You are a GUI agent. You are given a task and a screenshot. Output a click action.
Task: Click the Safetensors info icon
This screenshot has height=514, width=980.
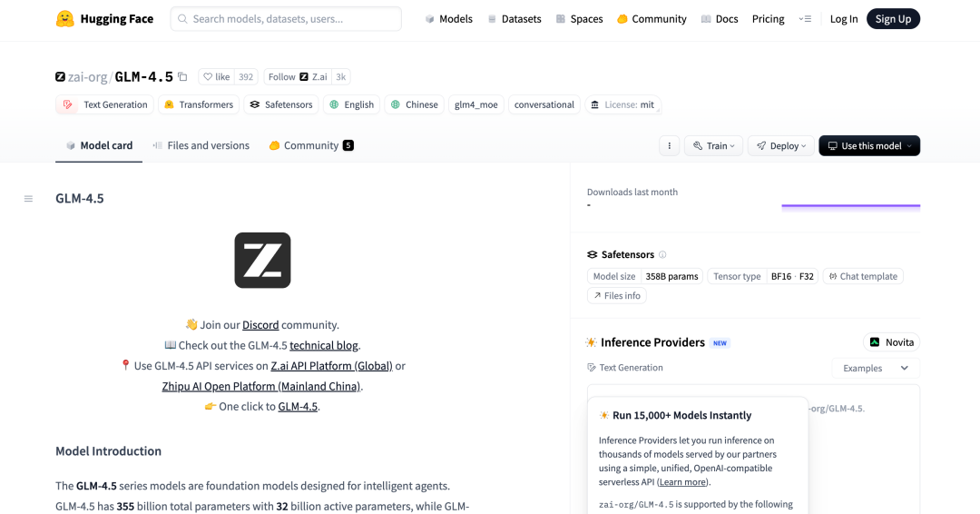click(x=662, y=255)
